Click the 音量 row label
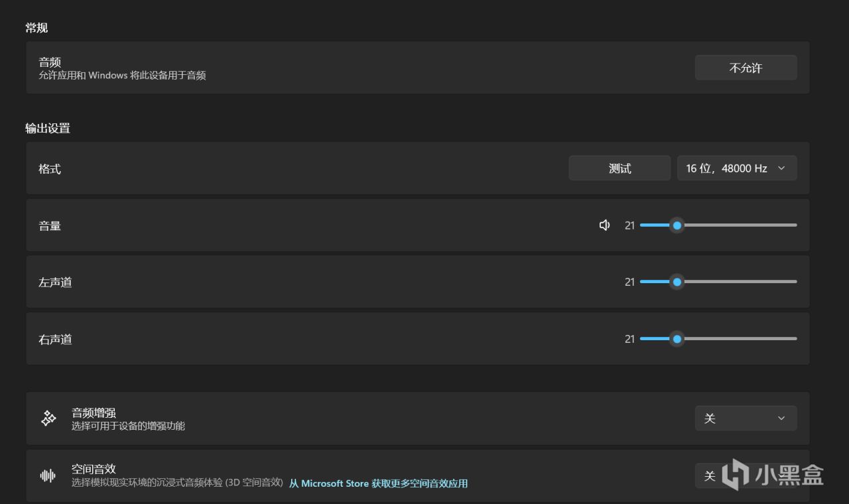849x504 pixels. (50, 226)
